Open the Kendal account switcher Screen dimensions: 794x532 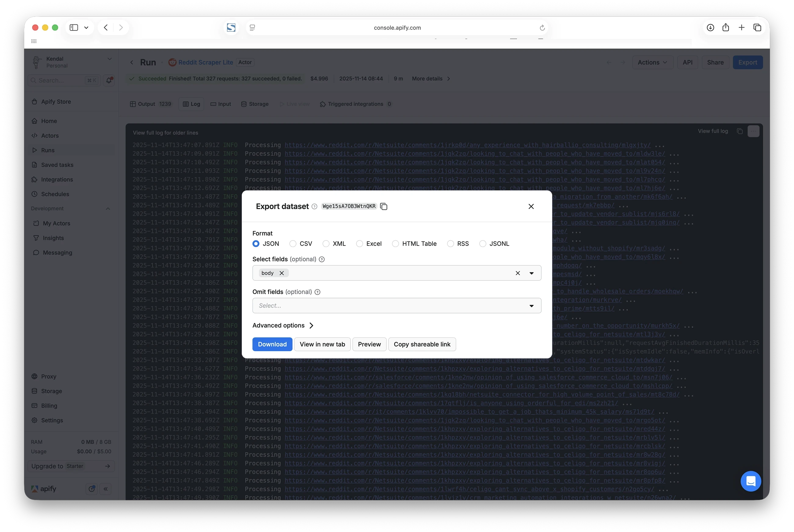click(x=71, y=62)
